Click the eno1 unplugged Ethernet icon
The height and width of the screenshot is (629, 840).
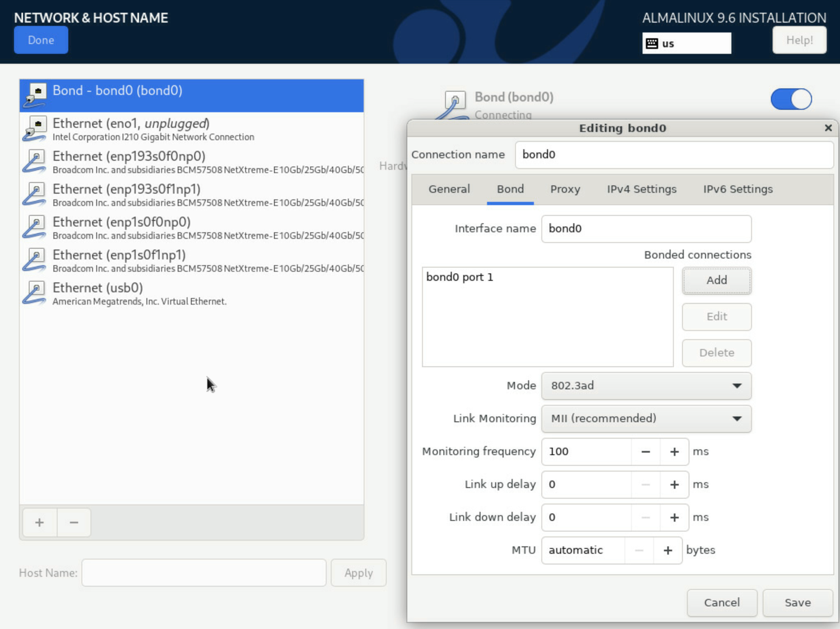(x=35, y=129)
